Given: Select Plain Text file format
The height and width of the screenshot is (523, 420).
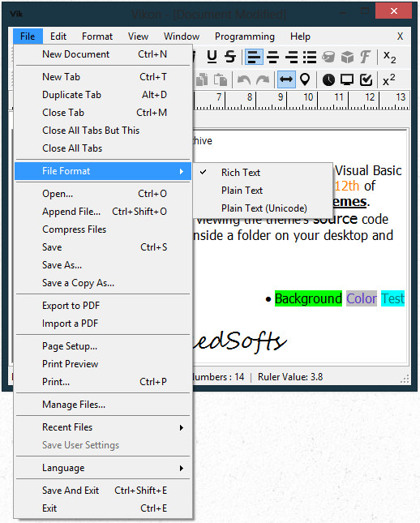Looking at the screenshot, I should click(x=263, y=190).
